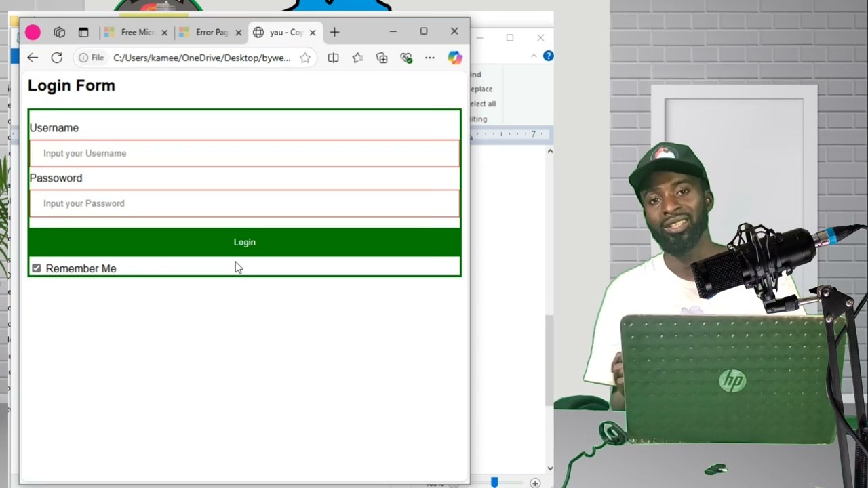This screenshot has width=868, height=488.
Task: Click the green Login button
Action: point(244,242)
